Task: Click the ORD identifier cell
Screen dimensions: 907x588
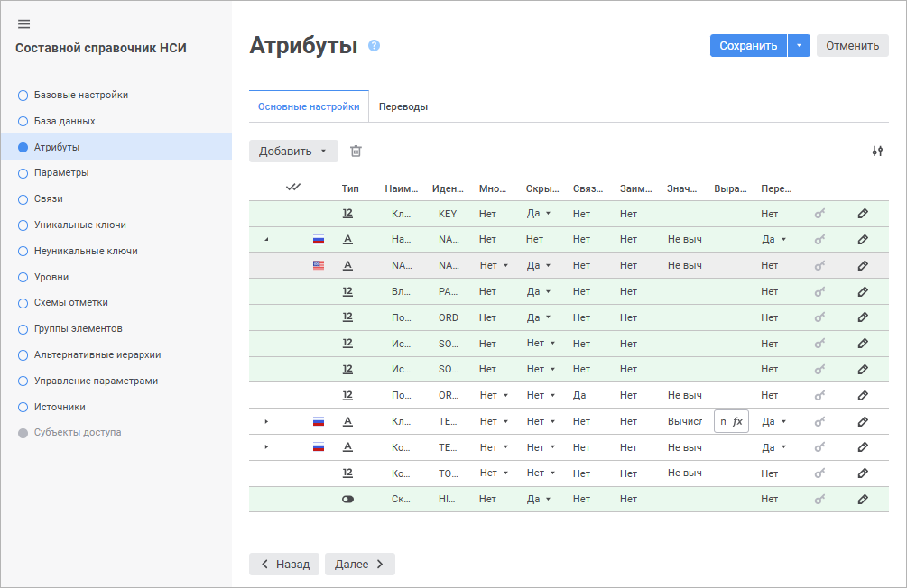Action: coord(449,317)
